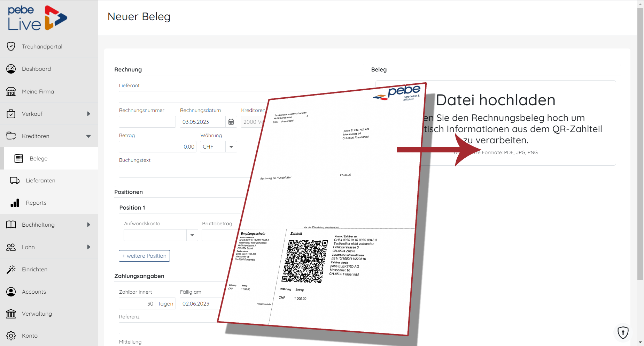Collapse the Kreditoren submenu arrow

click(88, 136)
